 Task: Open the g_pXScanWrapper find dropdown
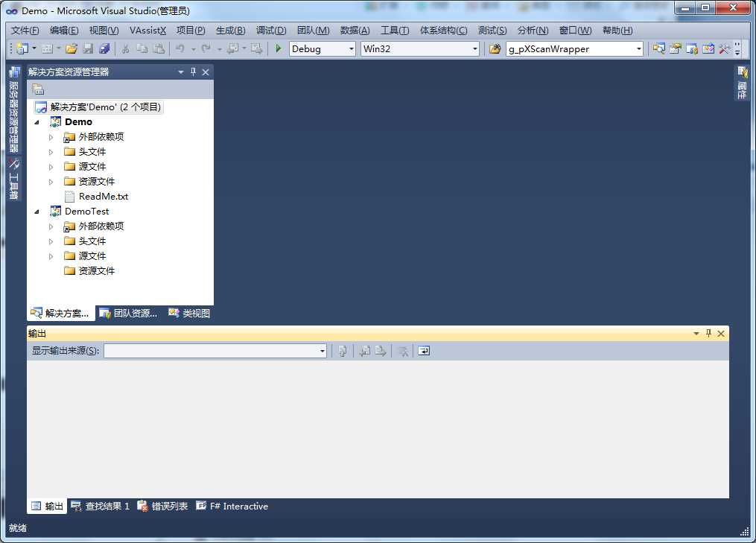(639, 48)
